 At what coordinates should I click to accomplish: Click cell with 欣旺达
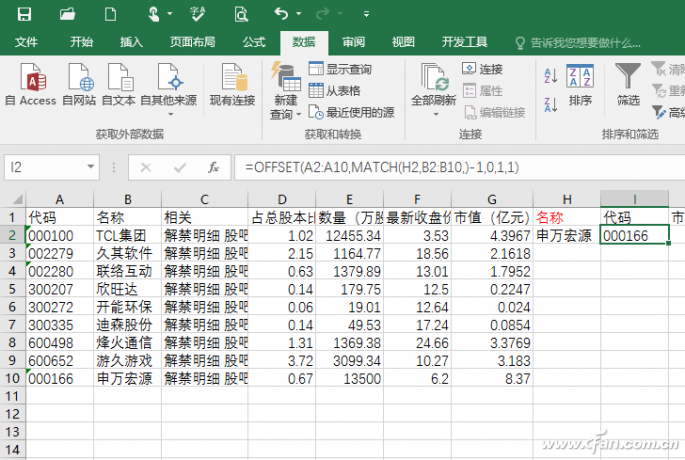[x=127, y=289]
